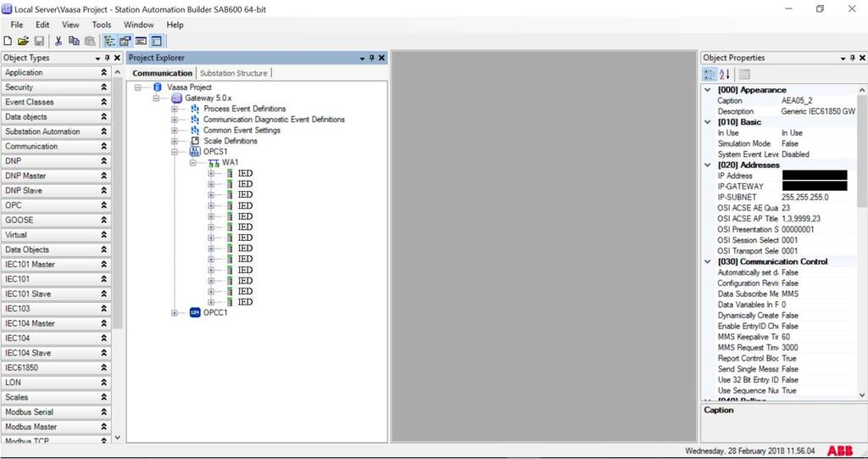Image resolution: width=868 pixels, height=459 pixels.
Task: Click the ABB logo in status bar
Action: coord(840,451)
